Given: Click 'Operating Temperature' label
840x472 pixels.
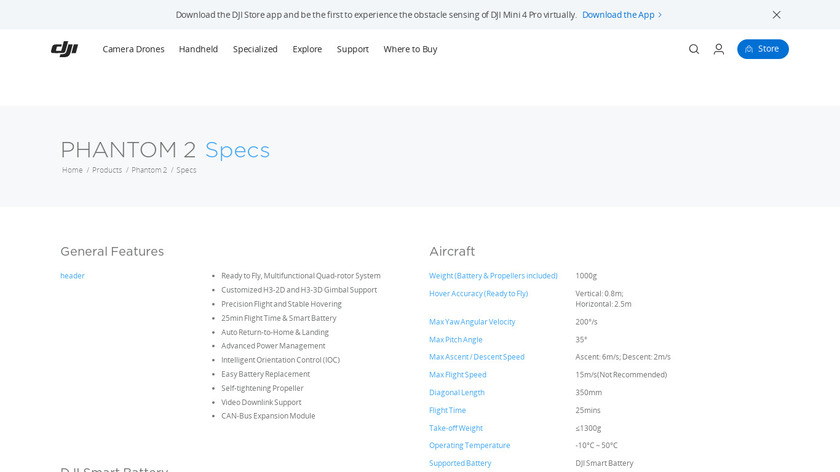Looking at the screenshot, I should pyautogui.click(x=469, y=445).
